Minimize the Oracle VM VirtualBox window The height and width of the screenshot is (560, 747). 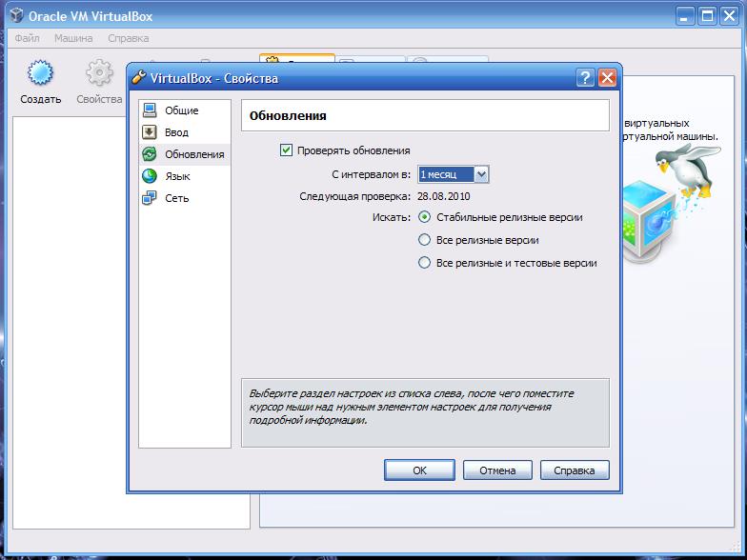point(685,16)
